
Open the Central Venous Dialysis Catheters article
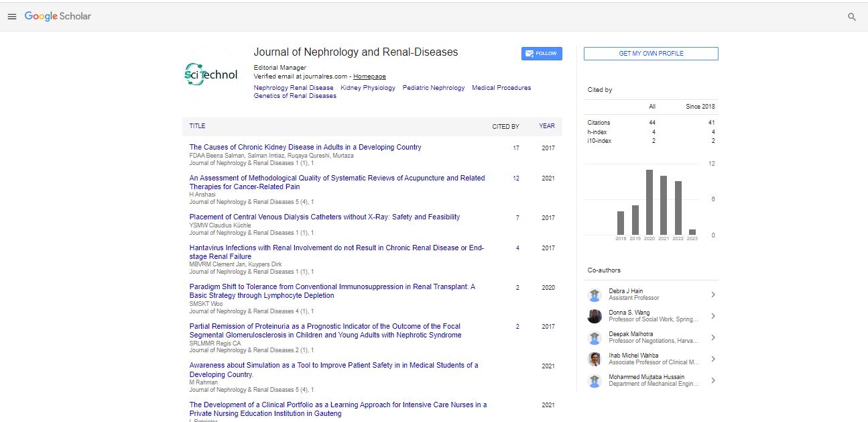[324, 217]
